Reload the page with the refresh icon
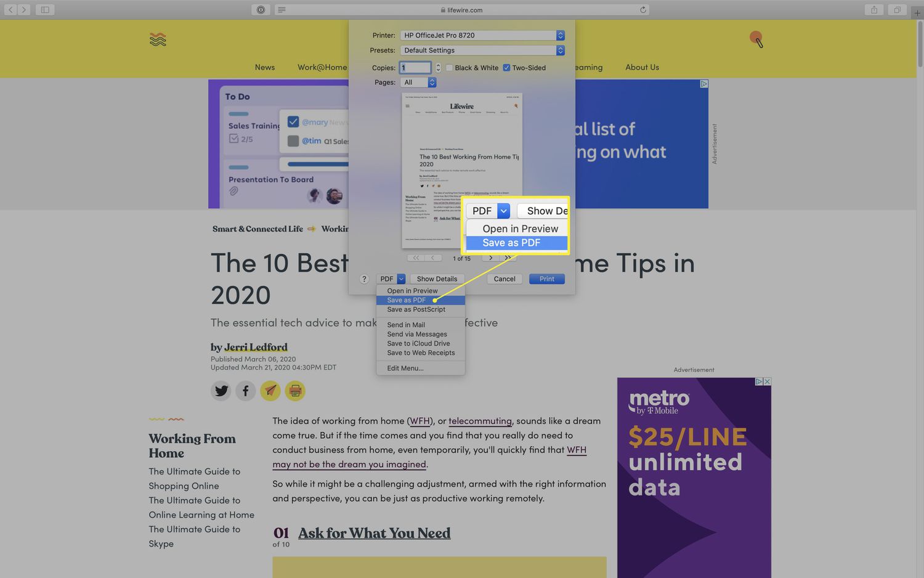This screenshot has height=578, width=924. pos(643,10)
